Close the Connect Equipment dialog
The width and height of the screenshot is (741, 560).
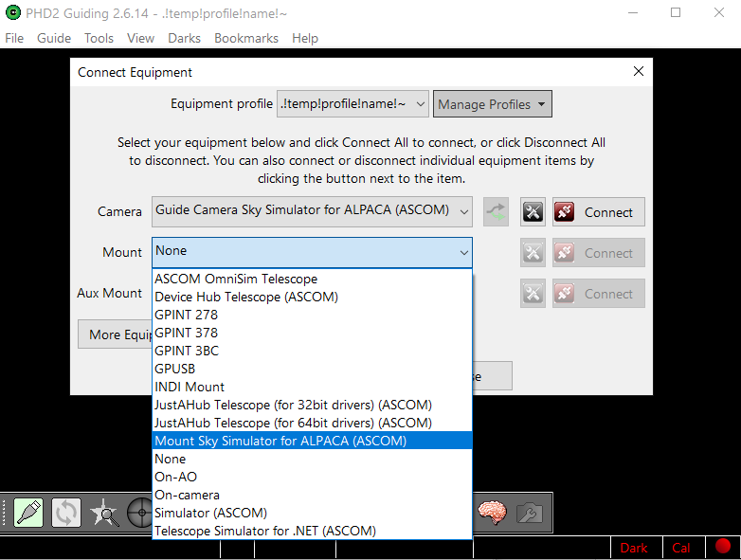[639, 71]
